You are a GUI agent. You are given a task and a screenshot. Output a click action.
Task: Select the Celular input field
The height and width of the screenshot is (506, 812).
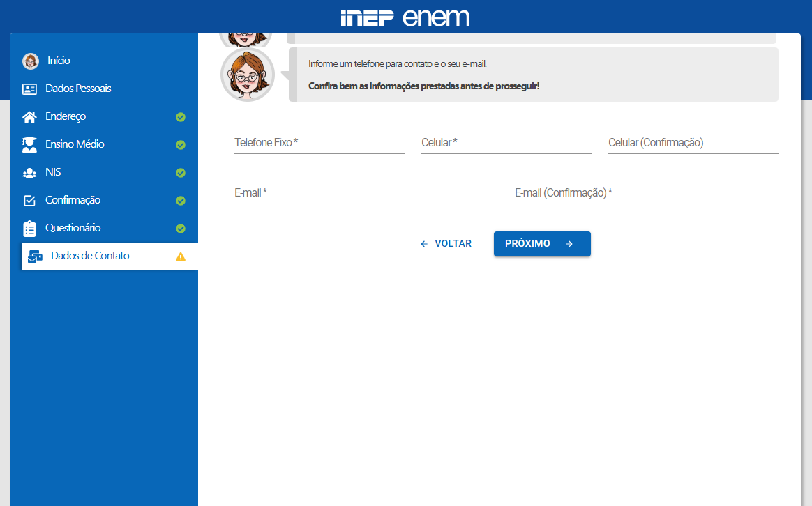[506, 143]
